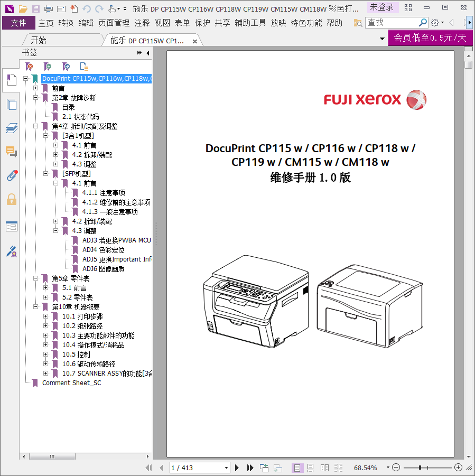Click the 会员低至0.5元/天 banner
475x476 pixels.
tap(430, 38)
